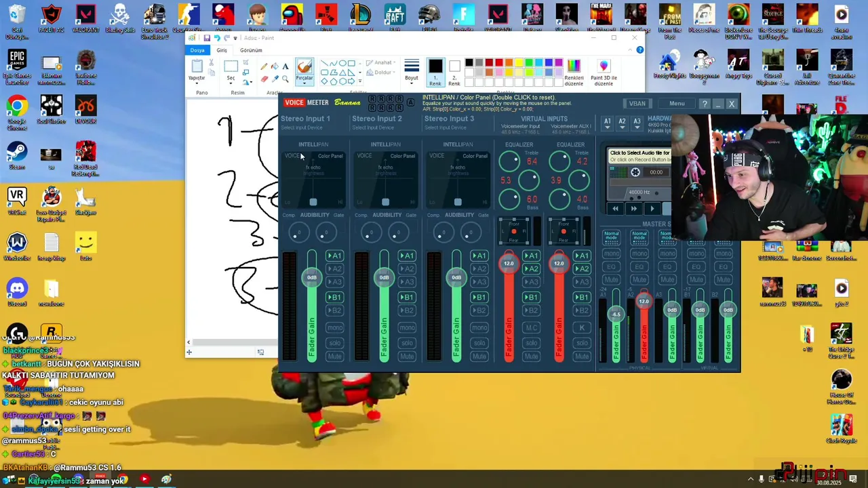
Task: Mute master A2 bus
Action: pos(639,279)
